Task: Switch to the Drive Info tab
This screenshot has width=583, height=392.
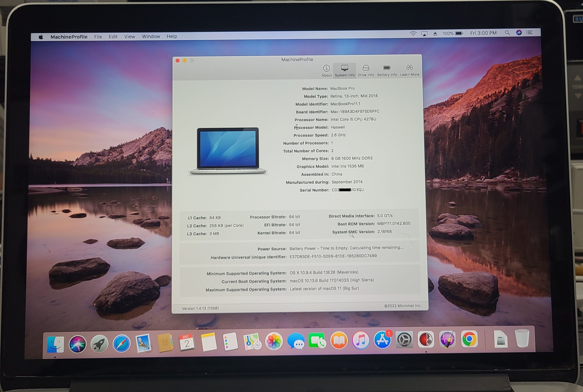Action: (x=366, y=71)
